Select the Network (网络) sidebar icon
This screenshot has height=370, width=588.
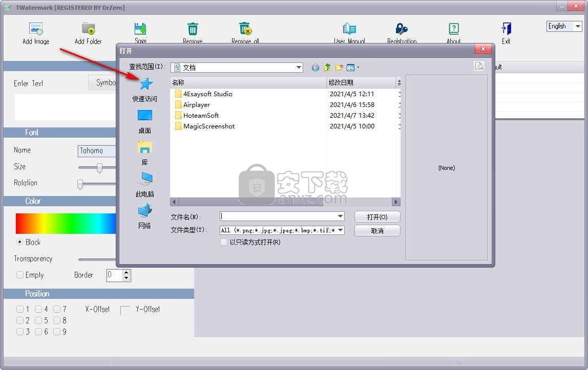point(145,210)
